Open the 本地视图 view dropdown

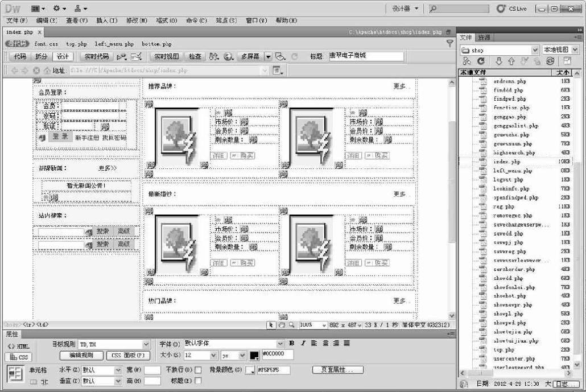point(575,49)
